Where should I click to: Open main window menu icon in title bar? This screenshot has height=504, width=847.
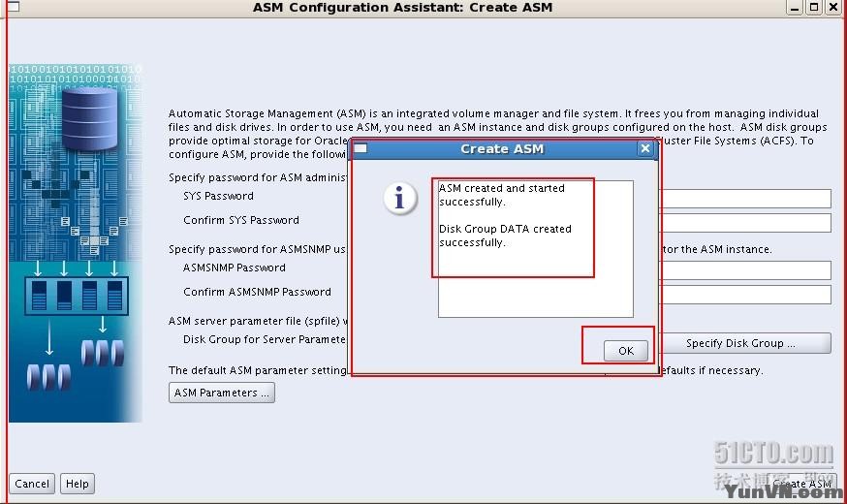click(x=13, y=7)
